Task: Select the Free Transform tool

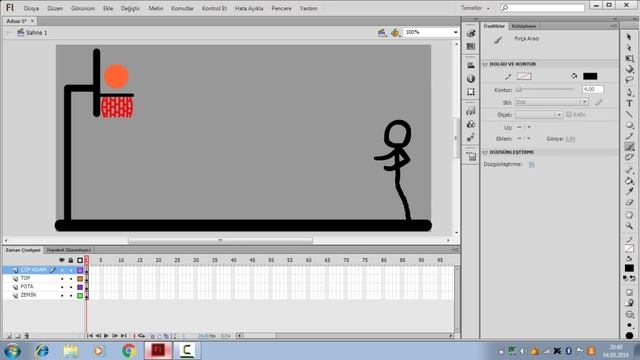Action: coord(629,59)
